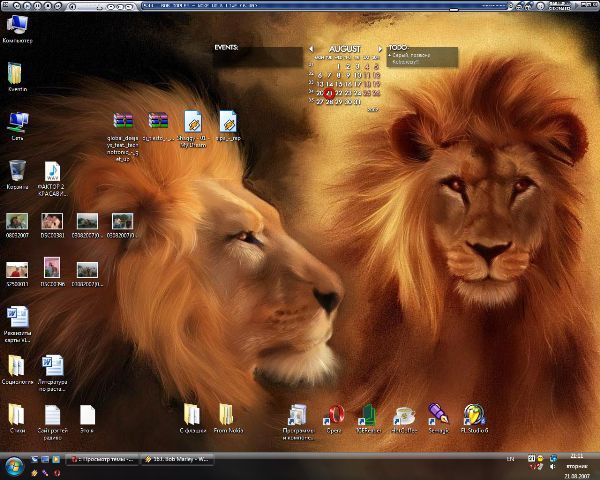Click the taskbar clock showing 21.08.2007
This screenshot has width=600, height=480.
[x=577, y=466]
